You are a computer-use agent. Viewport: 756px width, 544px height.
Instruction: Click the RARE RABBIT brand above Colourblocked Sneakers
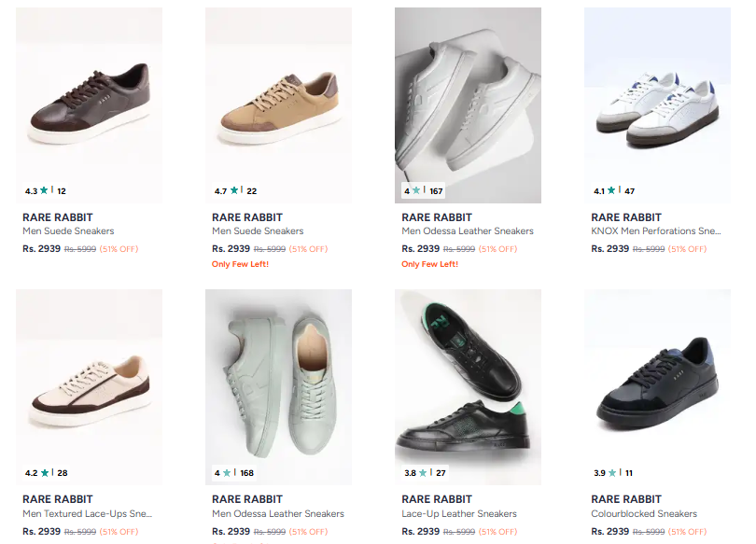[x=626, y=499]
